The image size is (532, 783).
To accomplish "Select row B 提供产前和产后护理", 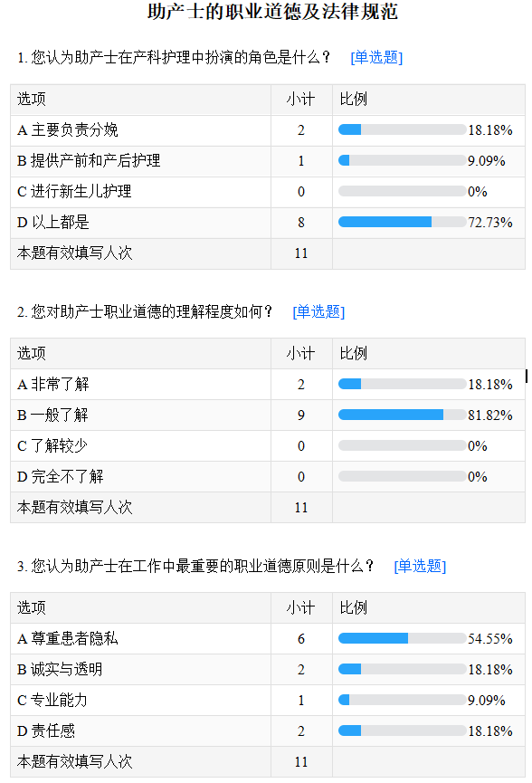I will click(x=268, y=161).
